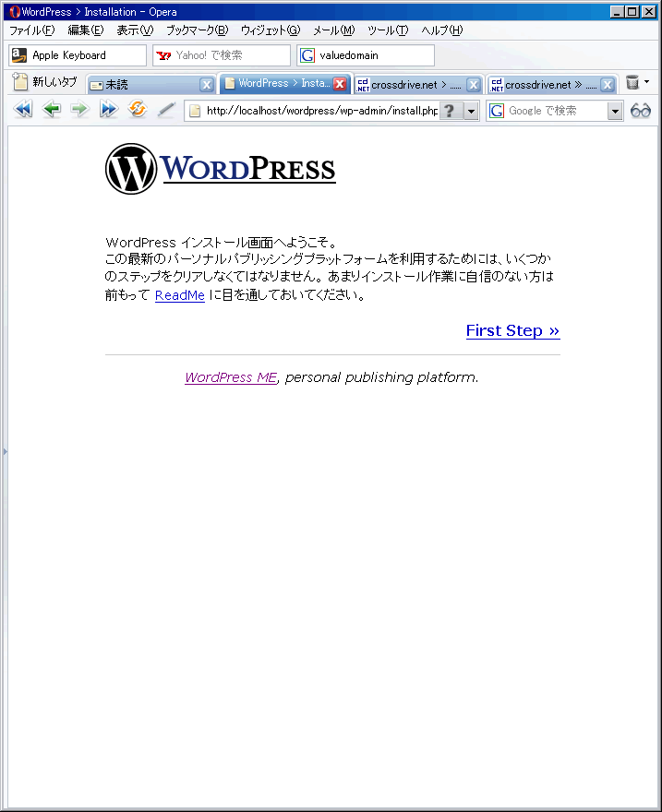Open the ウィジェット(G) menu
This screenshot has width=662, height=812.
pyautogui.click(x=271, y=30)
